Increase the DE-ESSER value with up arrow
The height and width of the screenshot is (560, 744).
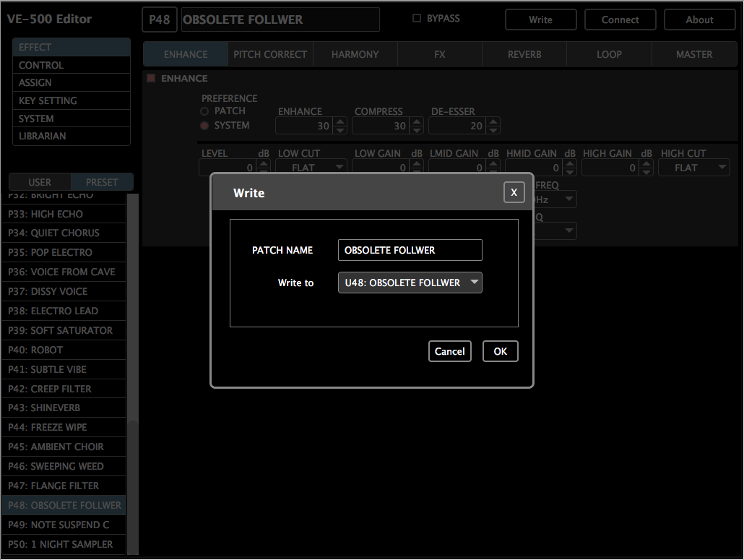click(x=493, y=122)
